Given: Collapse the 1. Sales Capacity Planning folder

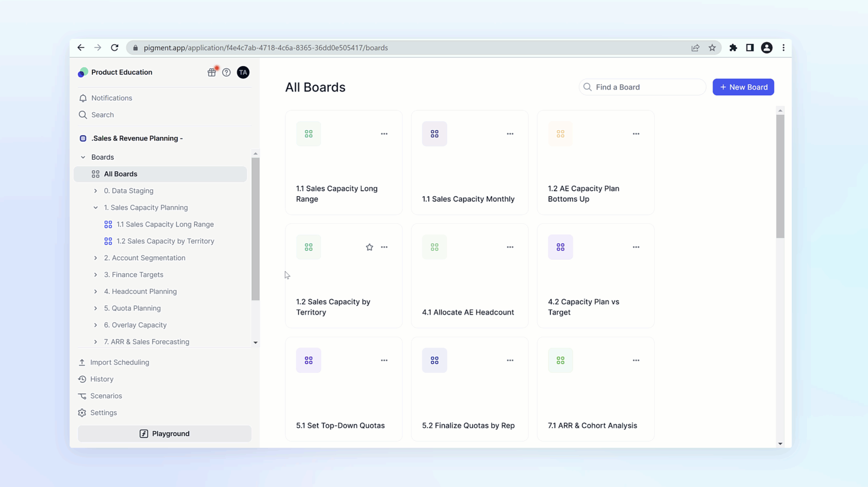Looking at the screenshot, I should pos(95,208).
